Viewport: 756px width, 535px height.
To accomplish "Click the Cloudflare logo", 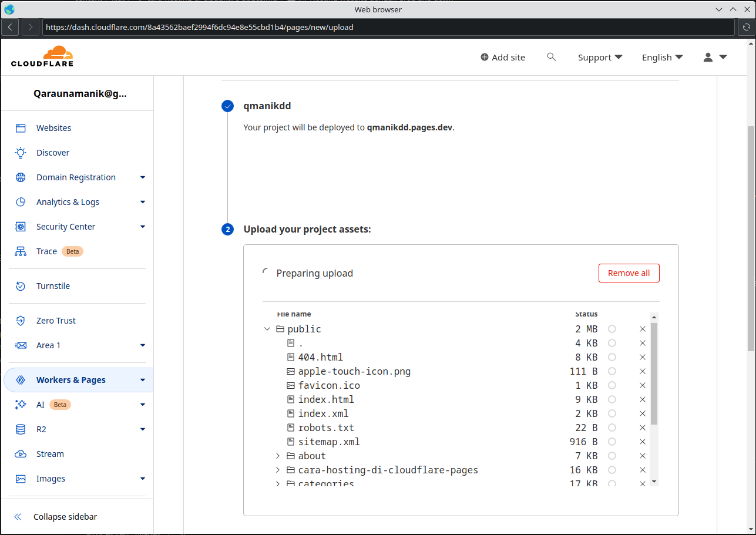I will (x=42, y=56).
